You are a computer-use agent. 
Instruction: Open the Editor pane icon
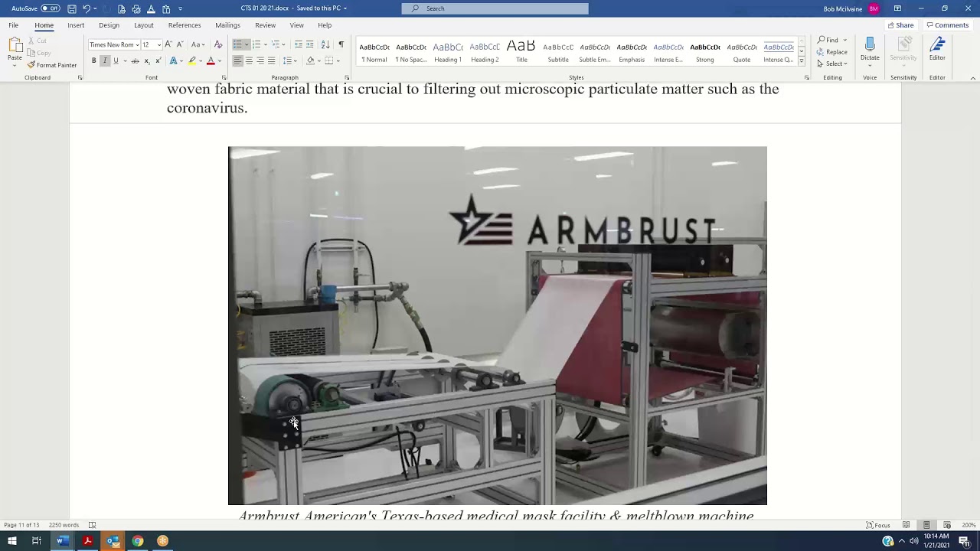point(937,45)
